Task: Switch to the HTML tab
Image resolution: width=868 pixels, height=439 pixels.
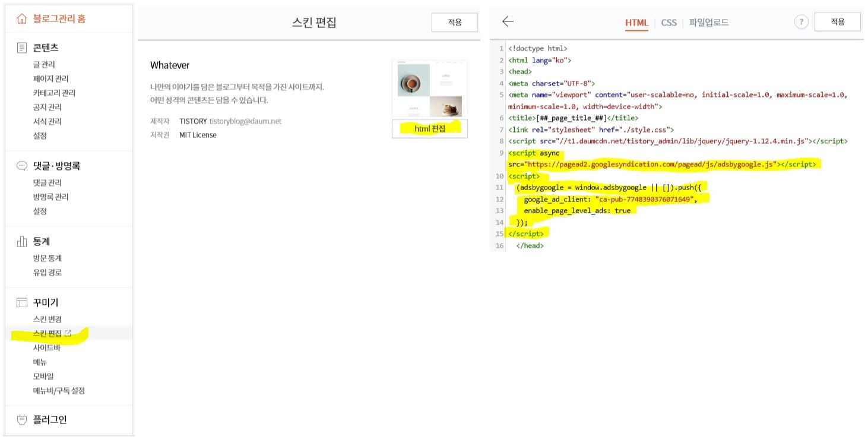Action: click(636, 23)
